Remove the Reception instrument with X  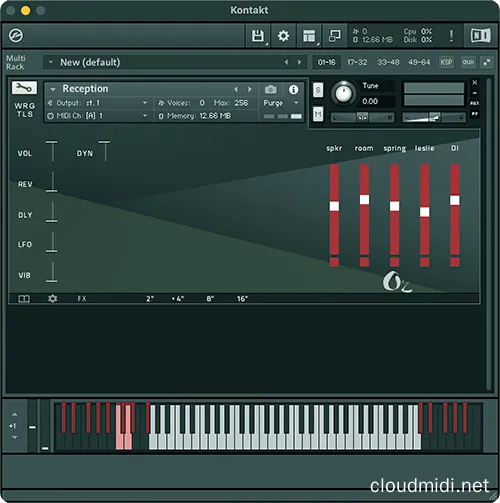[475, 82]
